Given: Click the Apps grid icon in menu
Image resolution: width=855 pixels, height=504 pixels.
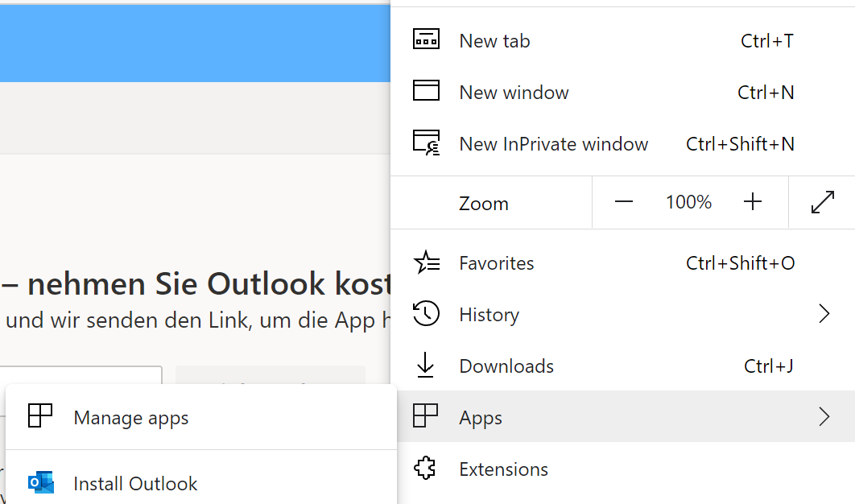Looking at the screenshot, I should [x=425, y=415].
